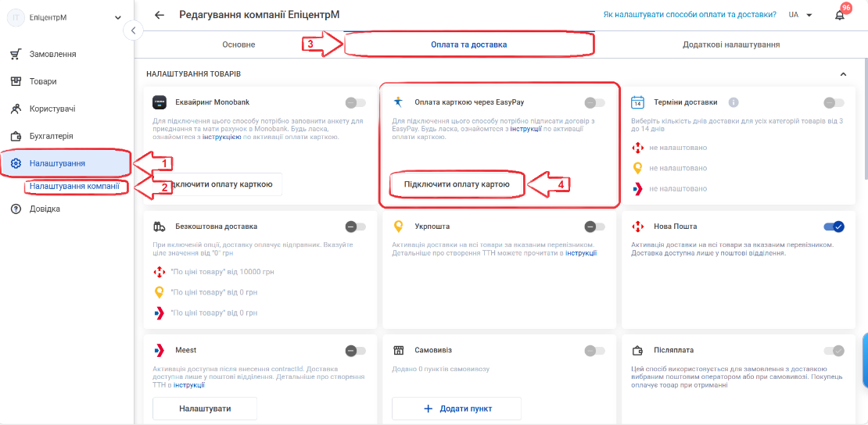Click the Користувачі people icon

pyautogui.click(x=16, y=109)
